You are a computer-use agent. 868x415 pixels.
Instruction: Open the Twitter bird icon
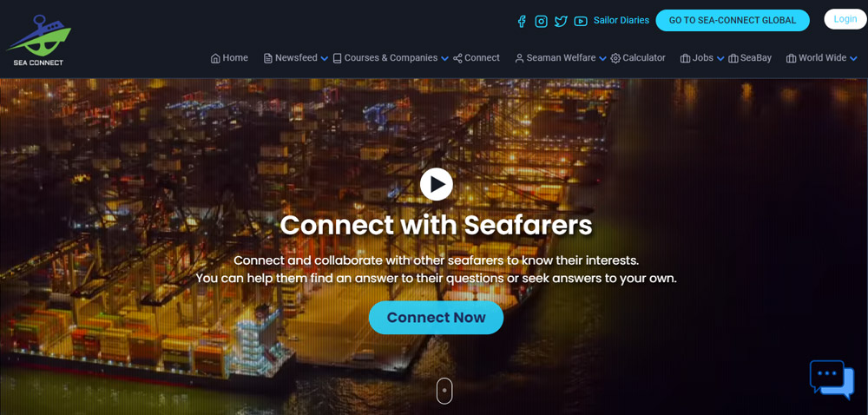coord(561,21)
